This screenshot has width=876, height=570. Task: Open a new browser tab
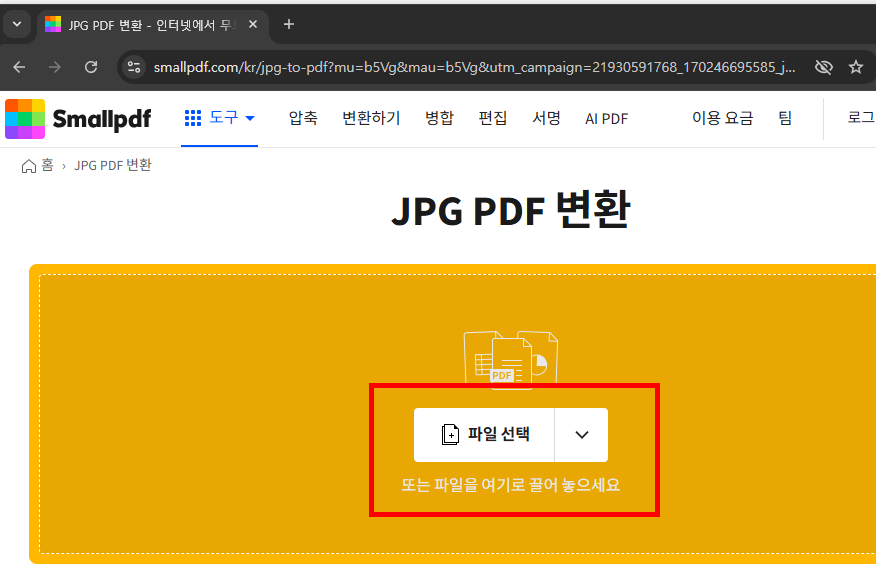click(x=289, y=24)
